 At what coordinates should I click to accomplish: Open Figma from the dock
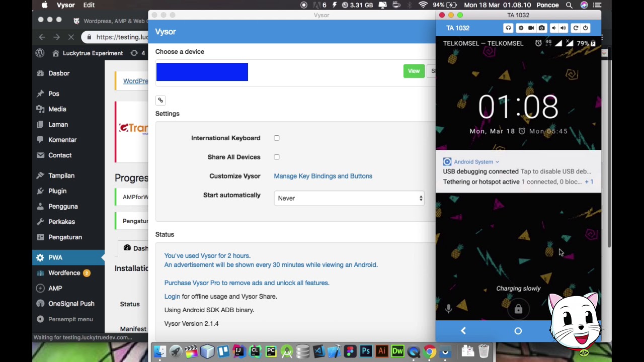[x=350, y=351]
